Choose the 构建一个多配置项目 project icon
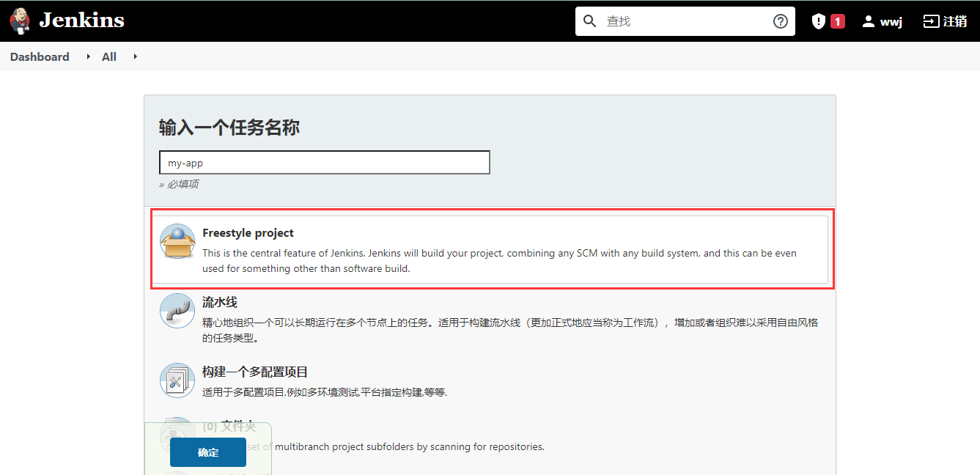This screenshot has width=980, height=475. point(176,380)
